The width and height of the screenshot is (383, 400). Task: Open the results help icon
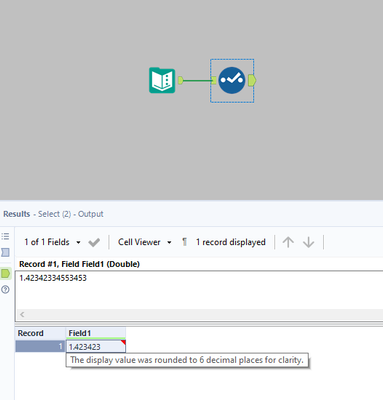[5, 289]
